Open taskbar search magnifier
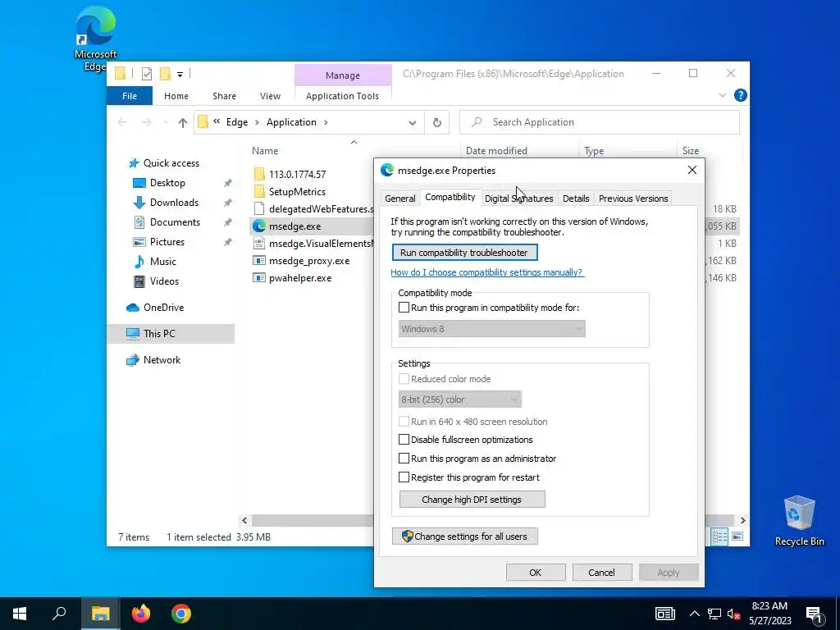Screen dimensions: 840x630 click(x=59, y=614)
